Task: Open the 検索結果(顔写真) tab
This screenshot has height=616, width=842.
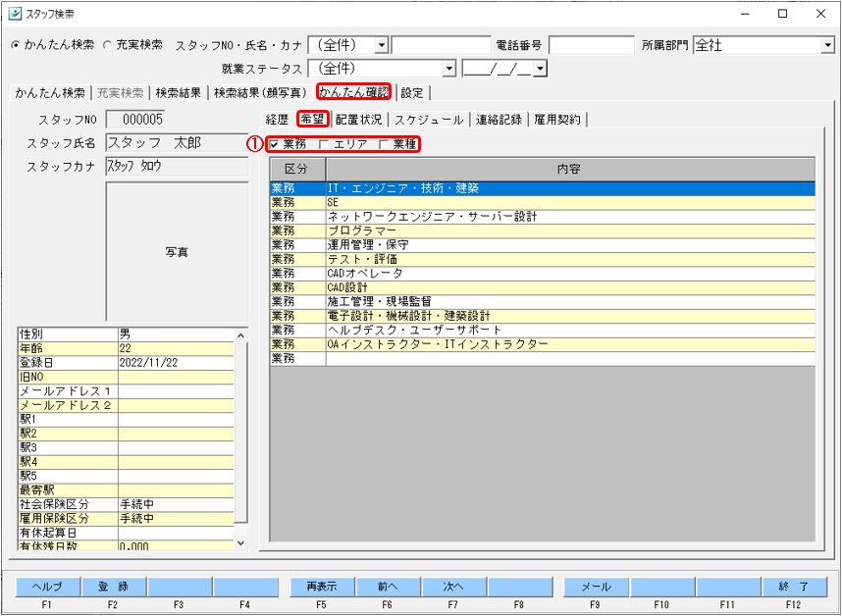Action: click(x=260, y=93)
